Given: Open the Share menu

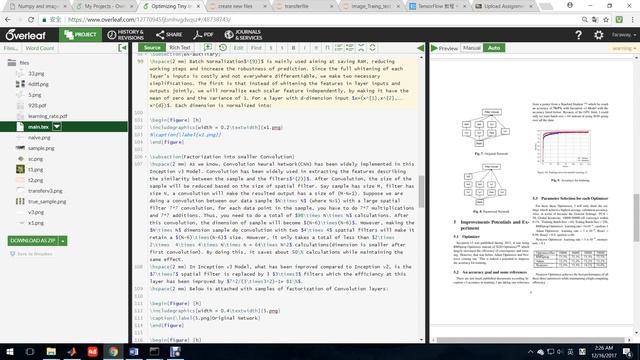Looking at the screenshot, I should tap(169, 35).
